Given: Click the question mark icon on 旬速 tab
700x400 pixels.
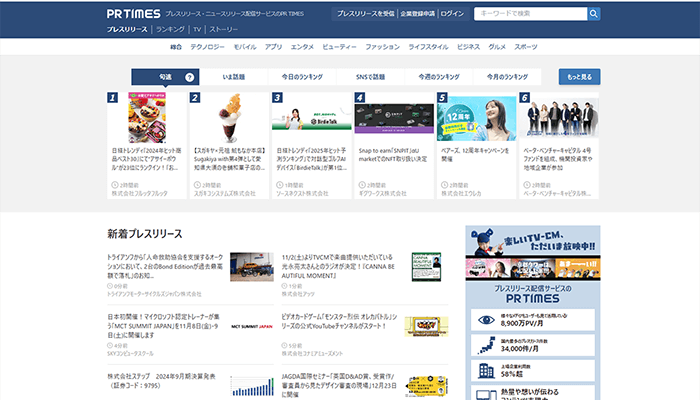Looking at the screenshot, I should [189, 77].
